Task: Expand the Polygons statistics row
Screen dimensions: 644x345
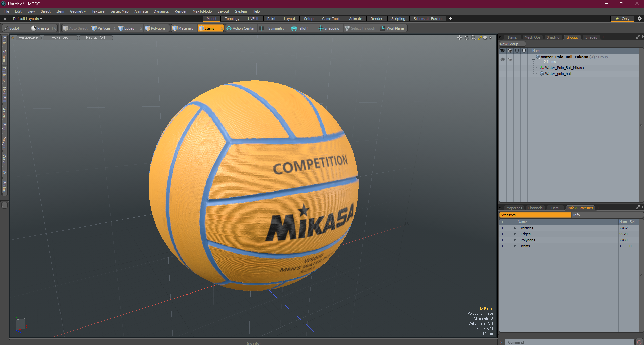Action: pyautogui.click(x=515, y=240)
